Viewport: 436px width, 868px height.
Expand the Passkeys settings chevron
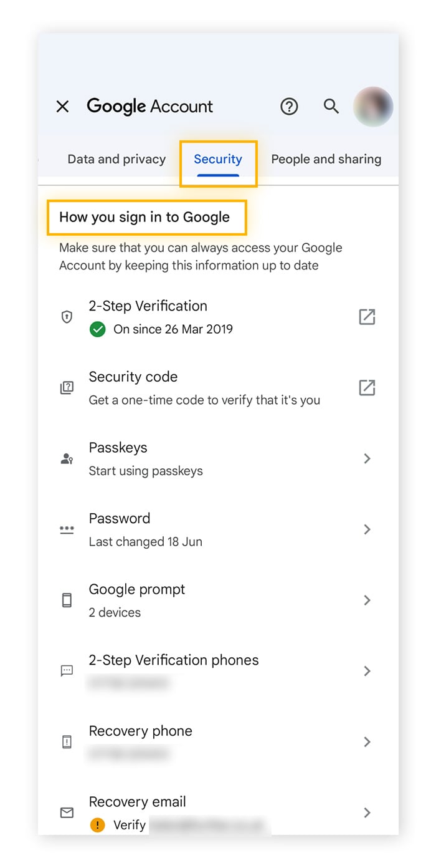tap(367, 458)
